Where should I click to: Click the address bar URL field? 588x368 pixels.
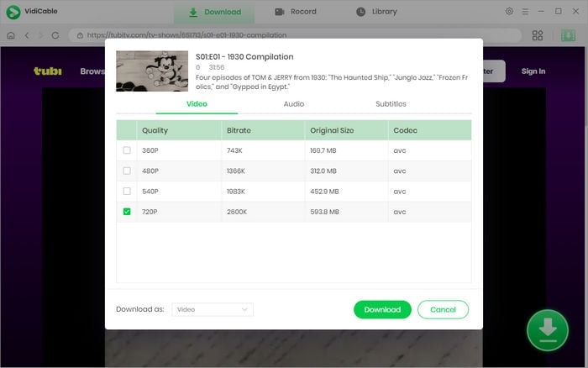(295, 35)
